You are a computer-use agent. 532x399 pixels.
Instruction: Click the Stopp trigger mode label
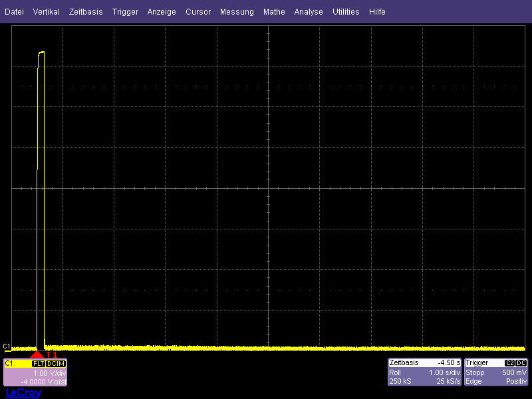coord(475,372)
